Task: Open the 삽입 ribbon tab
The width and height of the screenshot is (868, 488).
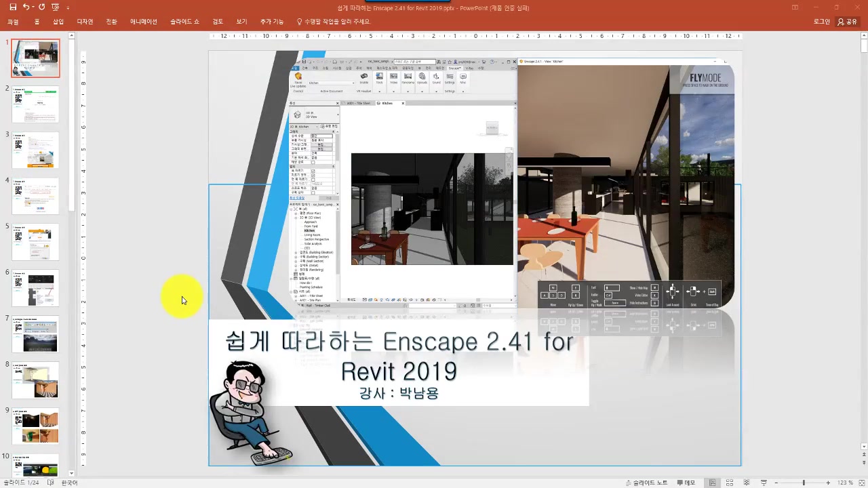Action: (x=58, y=22)
